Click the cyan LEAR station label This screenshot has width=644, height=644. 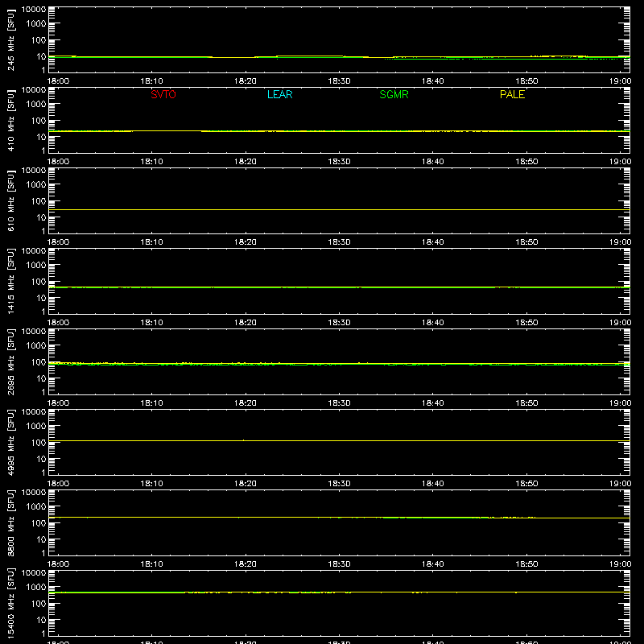pyautogui.click(x=279, y=94)
